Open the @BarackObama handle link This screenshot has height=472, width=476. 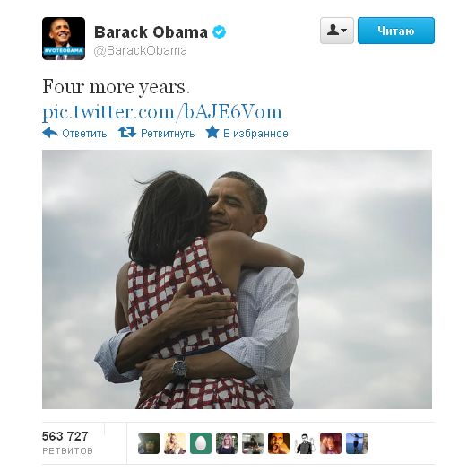click(x=140, y=51)
